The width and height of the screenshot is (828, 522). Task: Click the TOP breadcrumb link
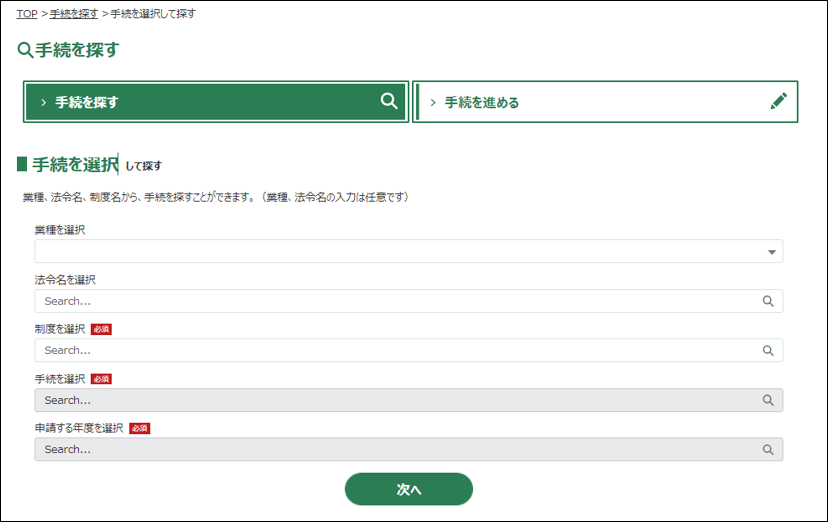(x=27, y=14)
